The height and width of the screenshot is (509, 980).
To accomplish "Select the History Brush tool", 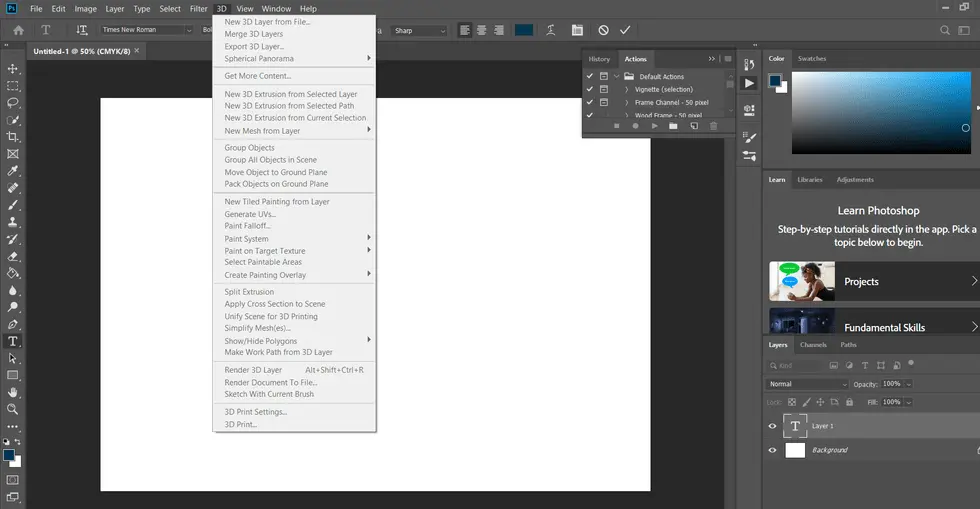I will click(12, 239).
